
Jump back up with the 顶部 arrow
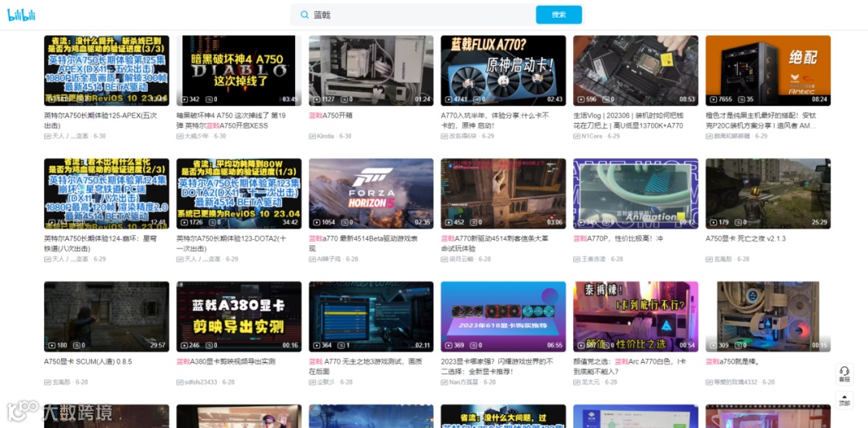844,401
